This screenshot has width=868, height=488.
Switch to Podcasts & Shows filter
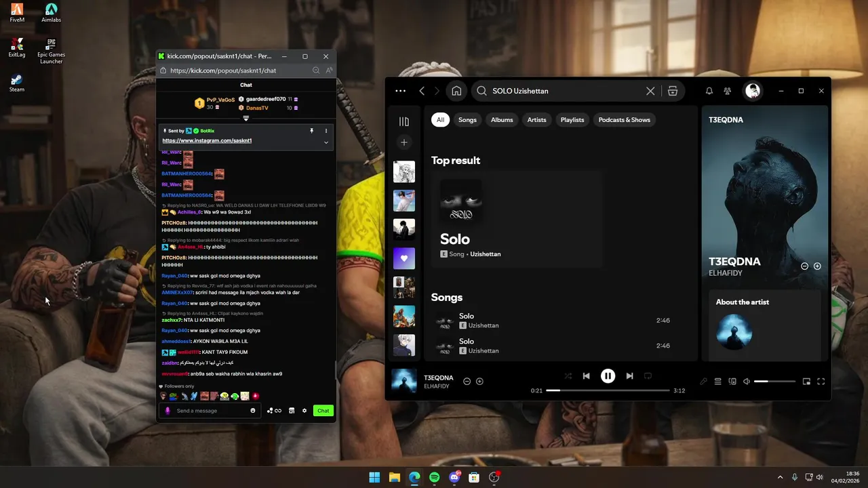(x=625, y=120)
